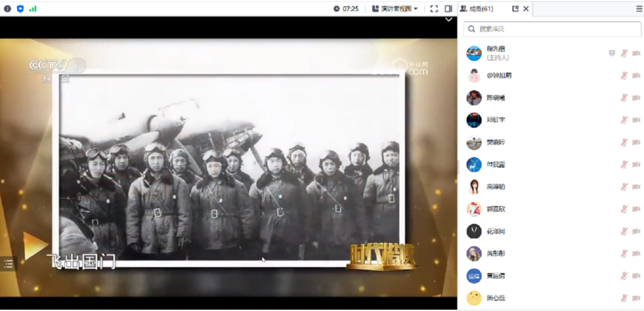Screen dimensions: 644x311
Task: Open the 演讲者视图 view dropdown
Action: [x=395, y=8]
